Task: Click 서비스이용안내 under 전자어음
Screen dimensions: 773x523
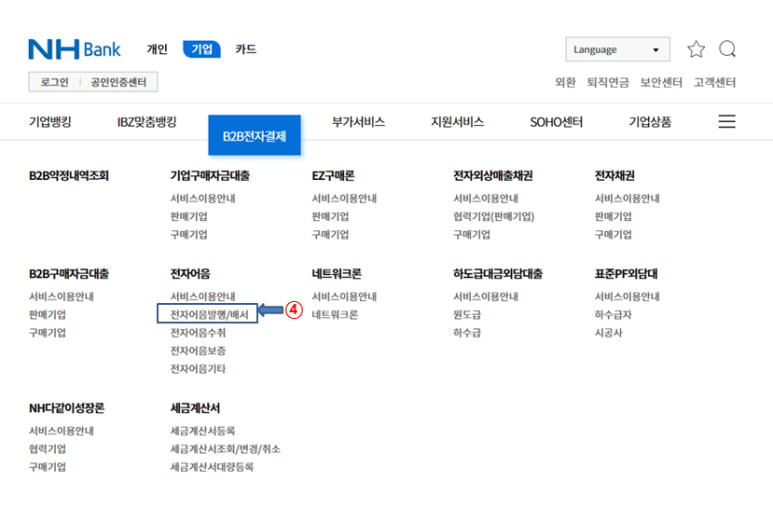Action: 203,296
